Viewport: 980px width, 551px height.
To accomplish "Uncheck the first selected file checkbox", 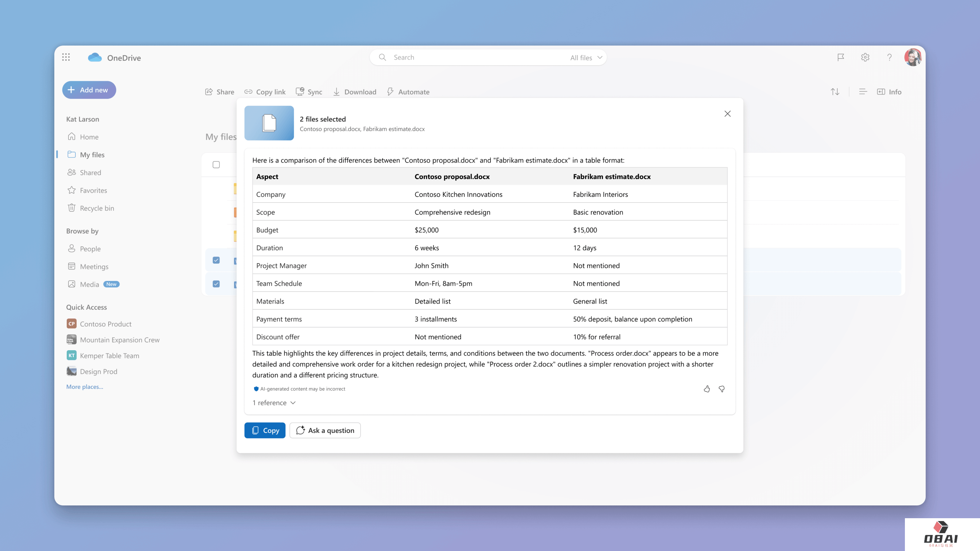I will (216, 260).
